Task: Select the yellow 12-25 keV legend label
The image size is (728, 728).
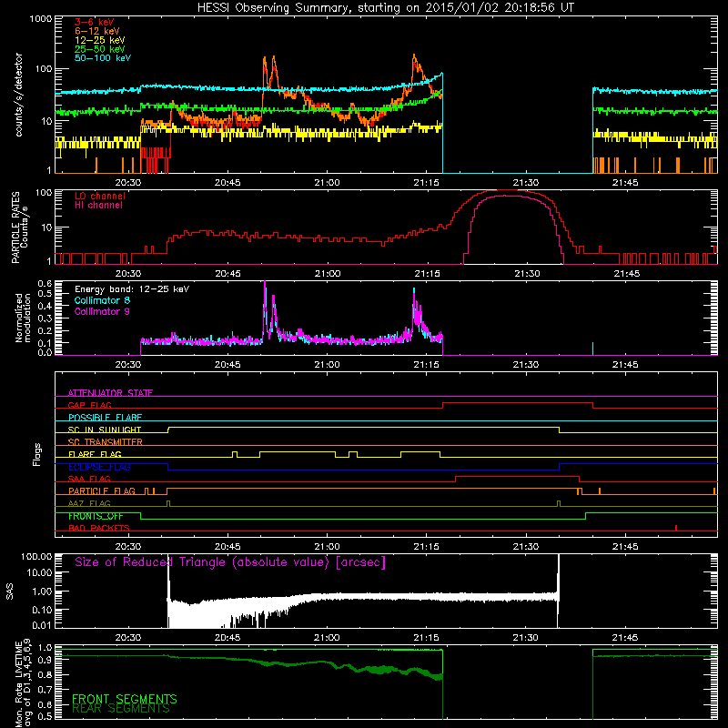Action: coord(100,40)
